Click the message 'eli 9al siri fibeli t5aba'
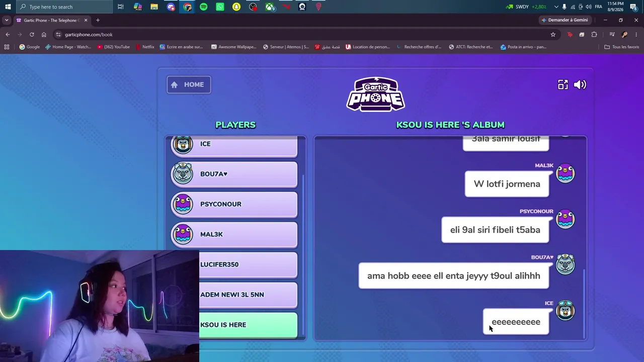644x362 pixels. [x=495, y=230]
